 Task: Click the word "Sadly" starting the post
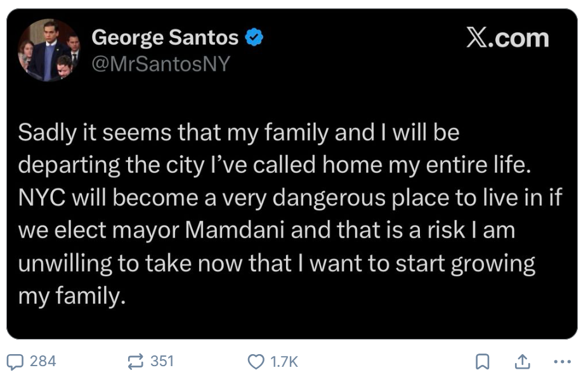(x=48, y=132)
